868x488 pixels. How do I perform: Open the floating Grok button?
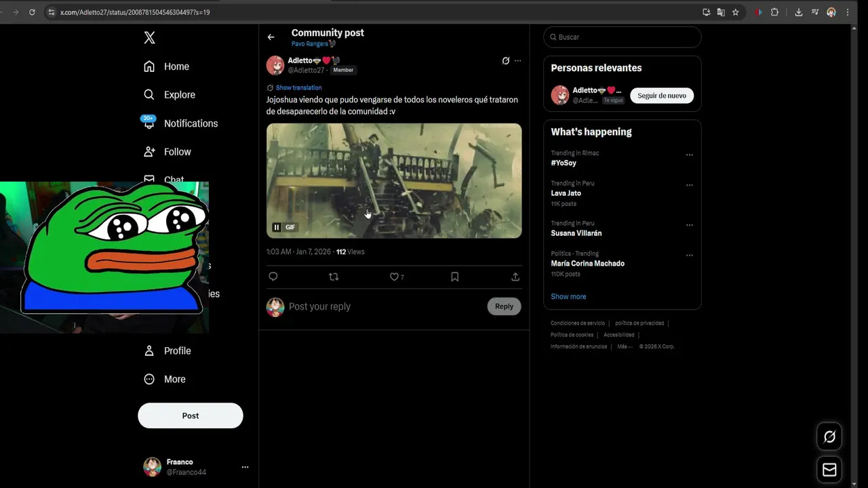coord(829,437)
